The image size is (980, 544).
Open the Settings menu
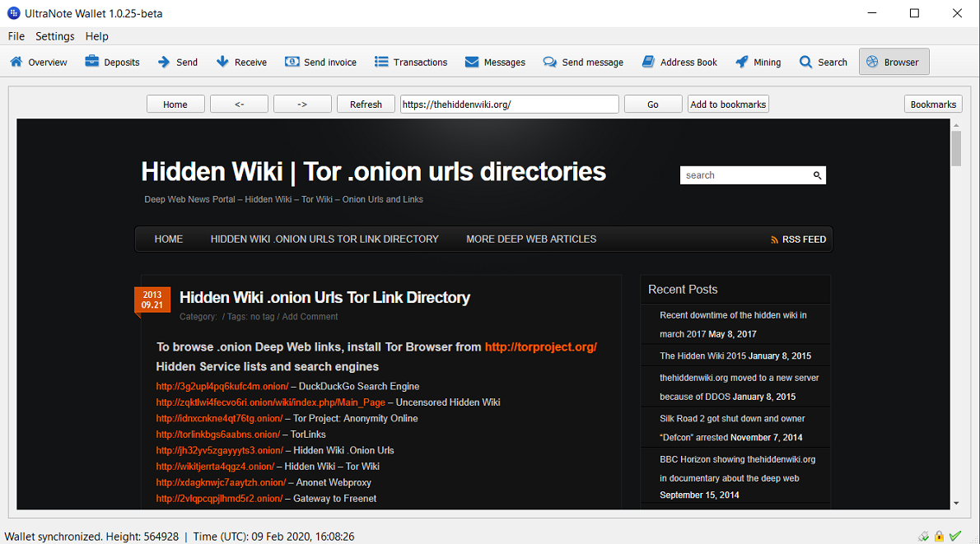coord(55,36)
